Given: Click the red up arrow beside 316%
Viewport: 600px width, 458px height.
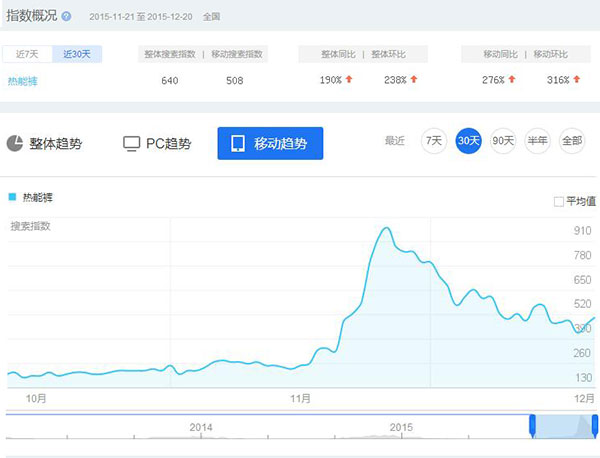Looking at the screenshot, I should 577,79.
